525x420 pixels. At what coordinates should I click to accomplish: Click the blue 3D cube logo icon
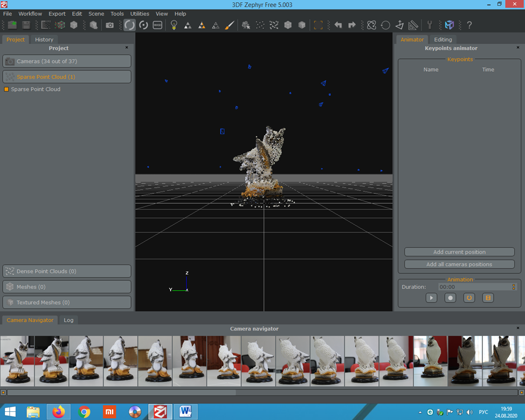[450, 25]
